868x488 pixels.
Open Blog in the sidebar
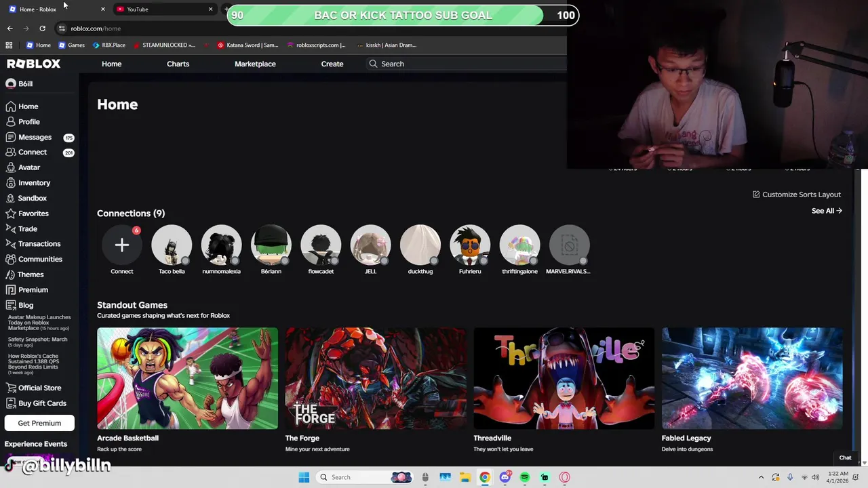pyautogui.click(x=19, y=305)
